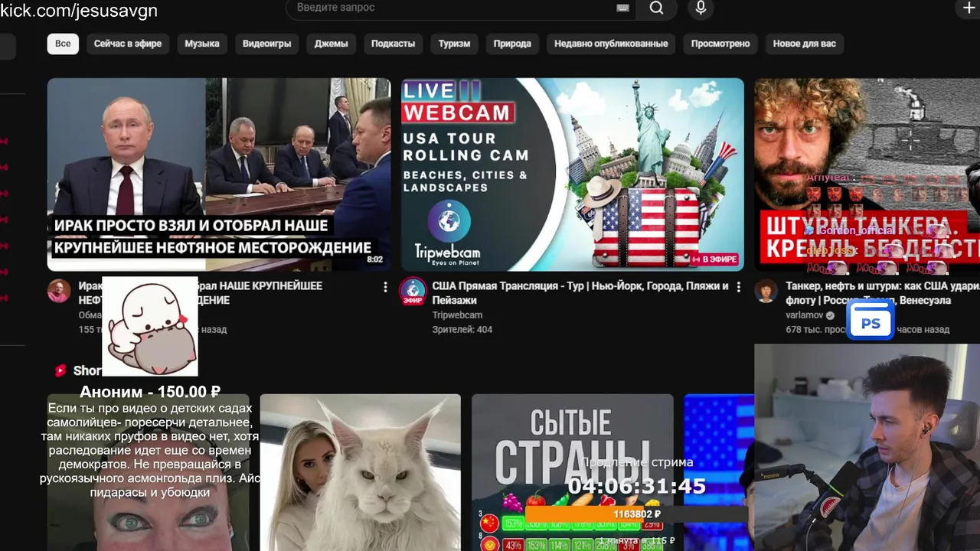980x551 pixels.
Task: Select the Просмотрено chip
Action: [x=720, y=44]
